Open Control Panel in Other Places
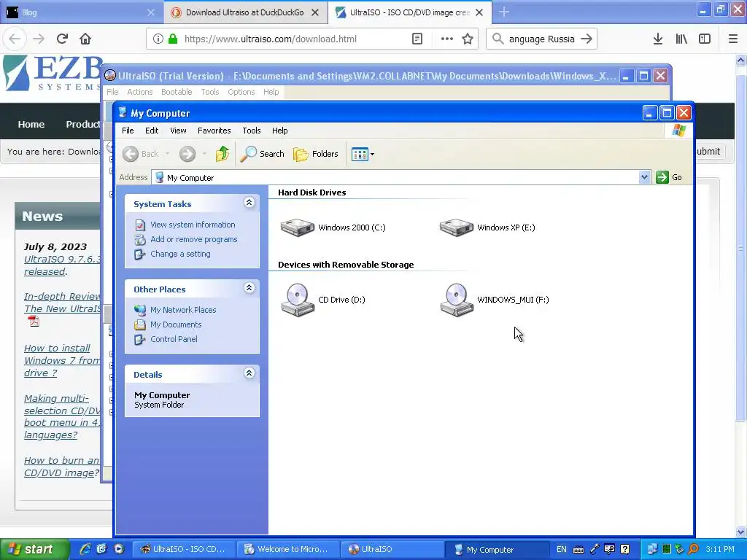Viewport: 747px width, 560px height. [174, 339]
